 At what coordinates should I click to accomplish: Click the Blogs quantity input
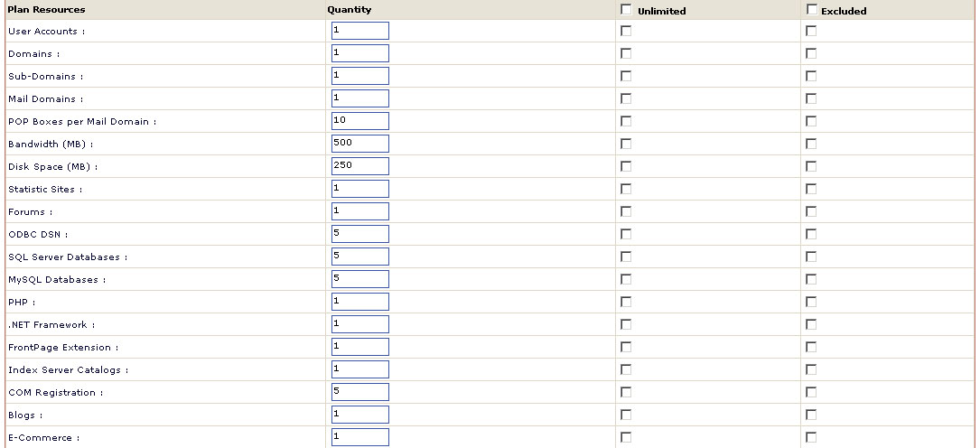point(360,415)
